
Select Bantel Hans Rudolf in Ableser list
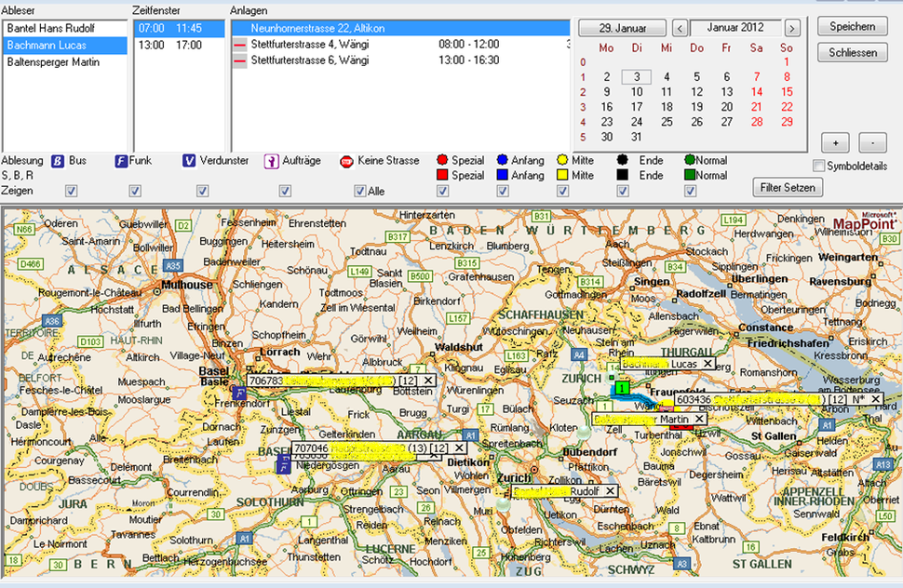pos(64,28)
